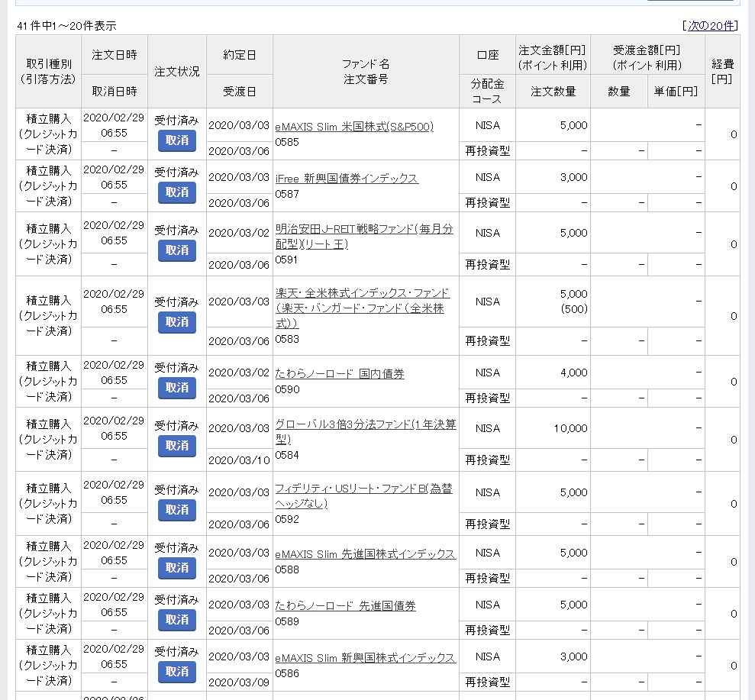Cancel order for フィデリティ・USリート・ファンドB

pos(176,509)
